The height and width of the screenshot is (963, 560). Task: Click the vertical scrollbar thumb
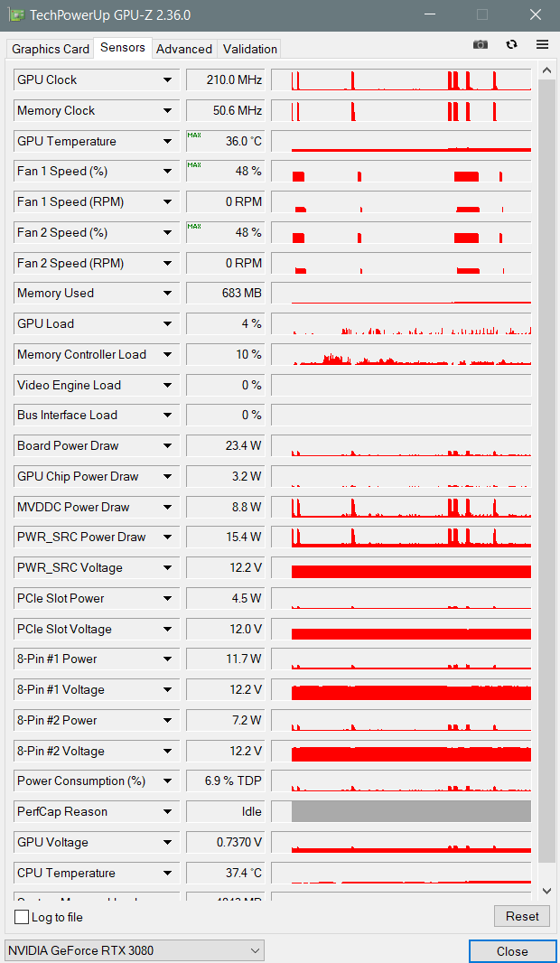coord(546,470)
